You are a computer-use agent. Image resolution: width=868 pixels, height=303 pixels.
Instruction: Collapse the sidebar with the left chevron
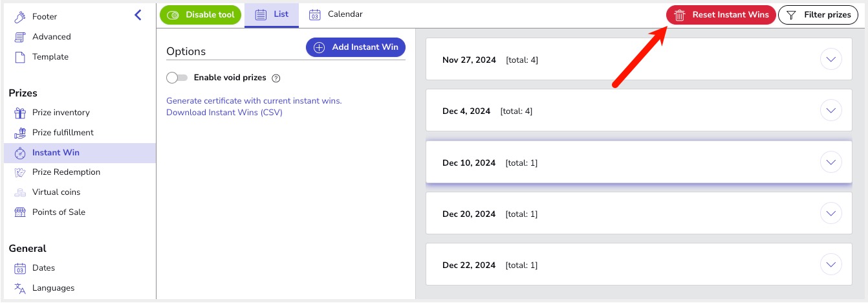coord(138,15)
